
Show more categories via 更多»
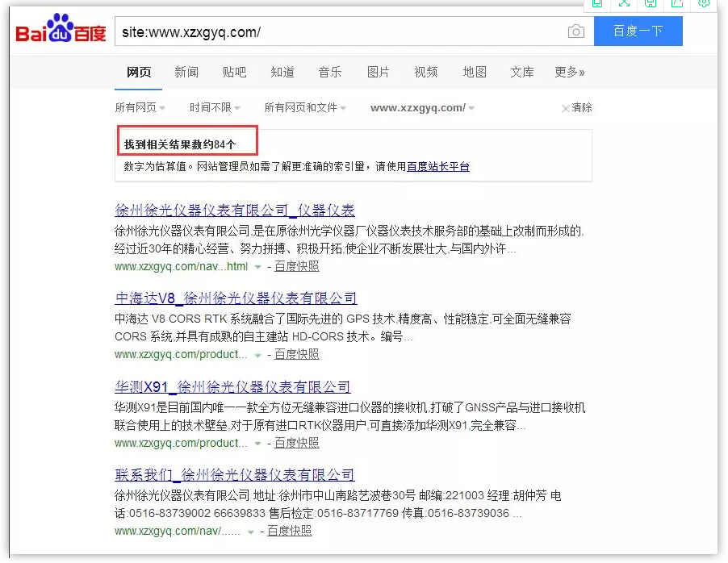point(570,72)
